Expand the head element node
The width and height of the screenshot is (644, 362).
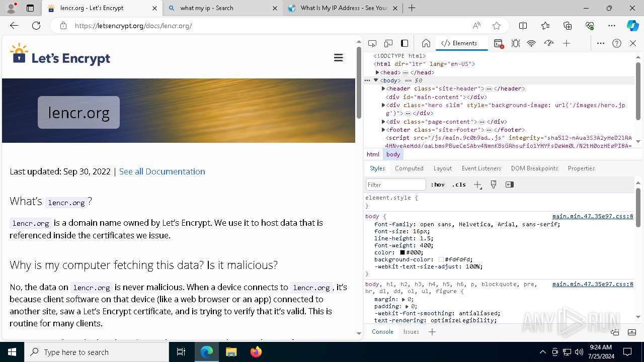point(377,72)
